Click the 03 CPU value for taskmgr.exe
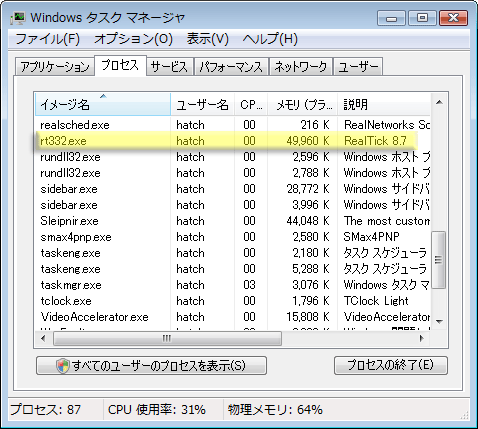478x429 pixels. [x=249, y=285]
